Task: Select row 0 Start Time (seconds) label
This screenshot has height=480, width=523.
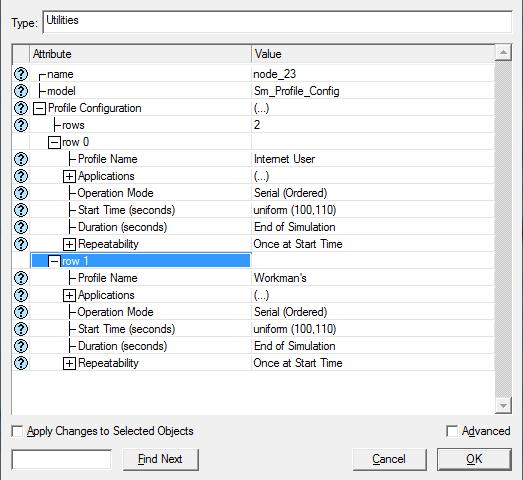Action: click(x=126, y=210)
